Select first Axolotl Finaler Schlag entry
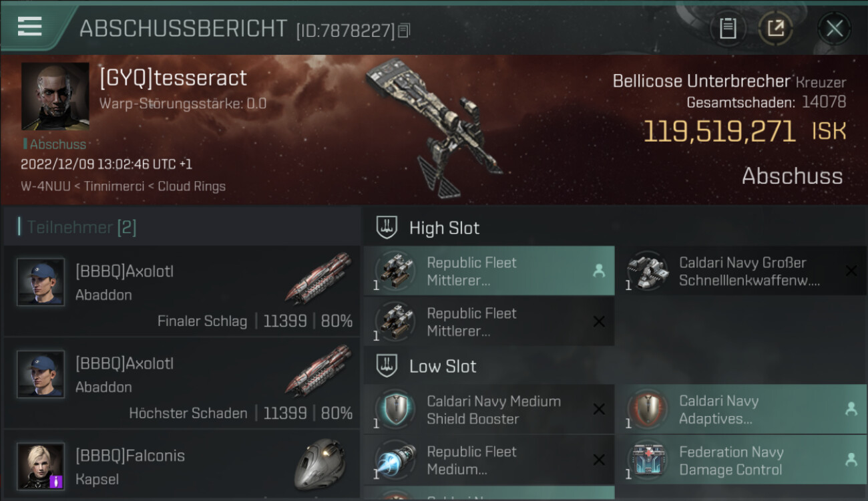Image resolution: width=868 pixels, height=501 pixels. point(182,291)
